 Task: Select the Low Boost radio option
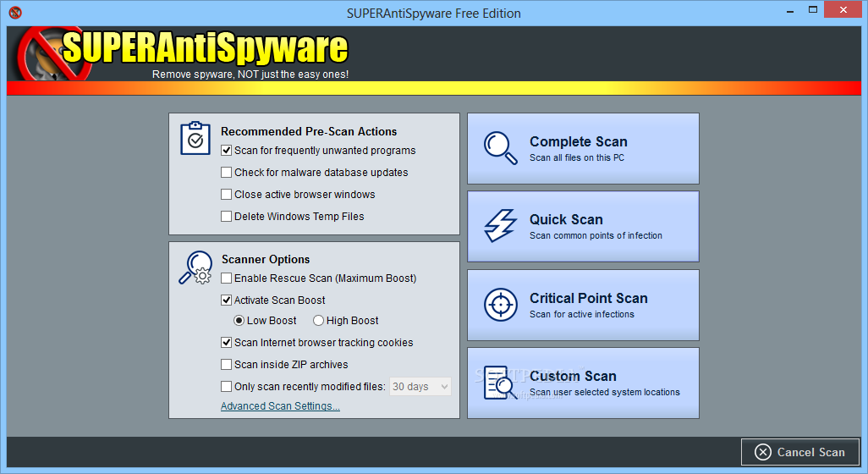coord(239,321)
